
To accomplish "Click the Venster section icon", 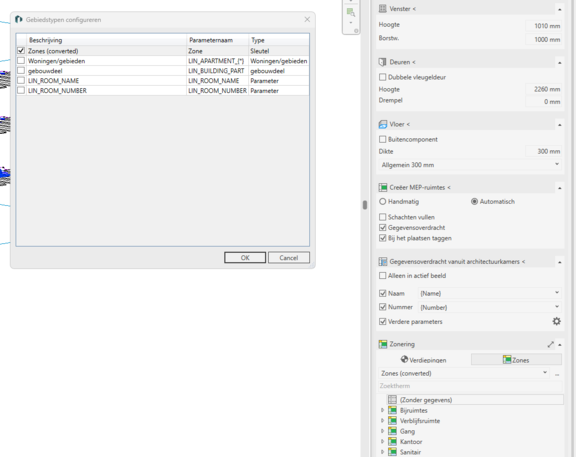I will 383,9.
